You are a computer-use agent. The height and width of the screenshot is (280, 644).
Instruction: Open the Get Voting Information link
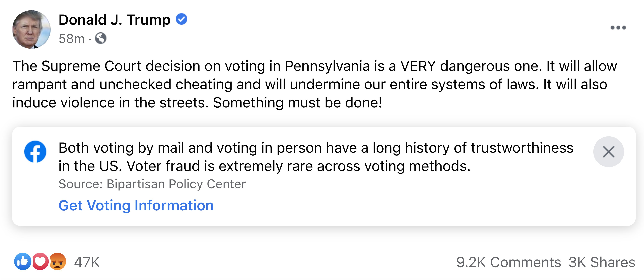tap(136, 205)
